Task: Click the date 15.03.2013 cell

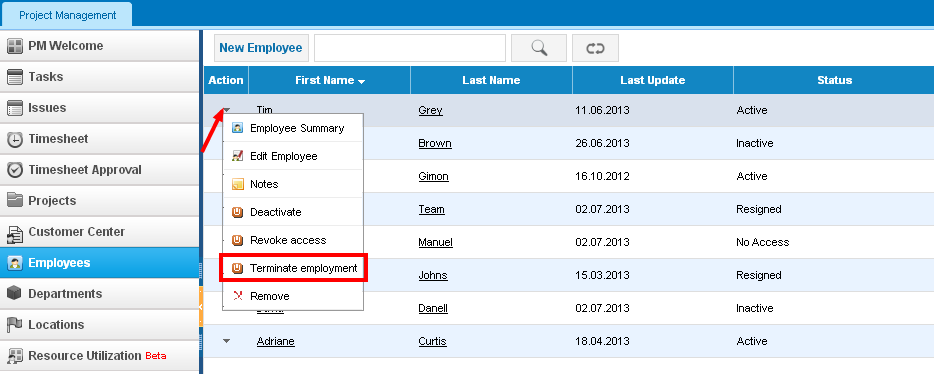Action: (x=602, y=275)
